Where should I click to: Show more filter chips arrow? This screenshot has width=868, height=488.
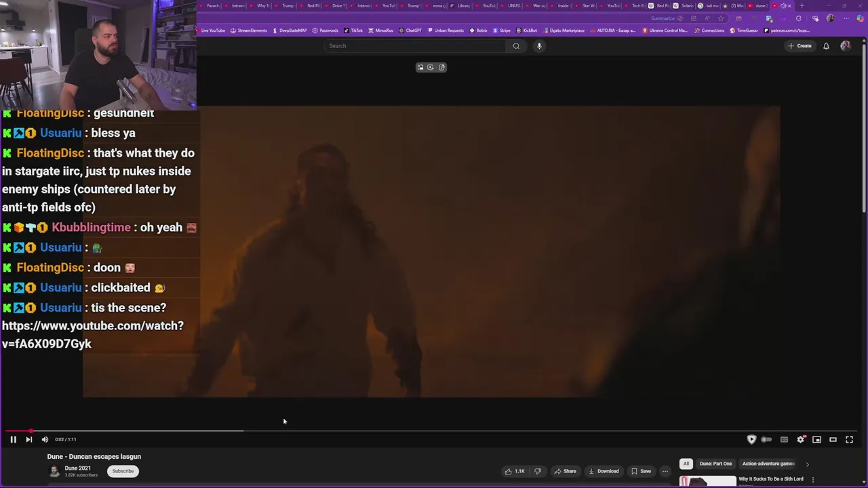(807, 464)
